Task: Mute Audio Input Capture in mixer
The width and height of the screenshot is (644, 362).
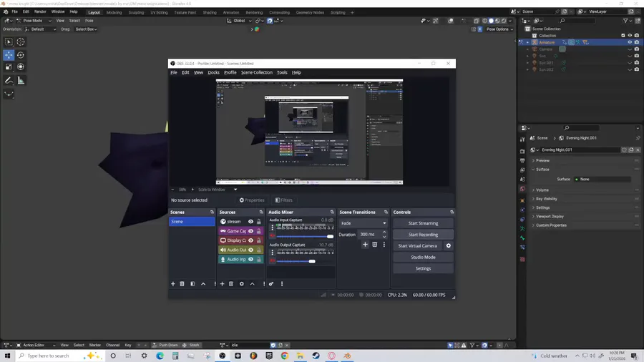Action: (272, 236)
